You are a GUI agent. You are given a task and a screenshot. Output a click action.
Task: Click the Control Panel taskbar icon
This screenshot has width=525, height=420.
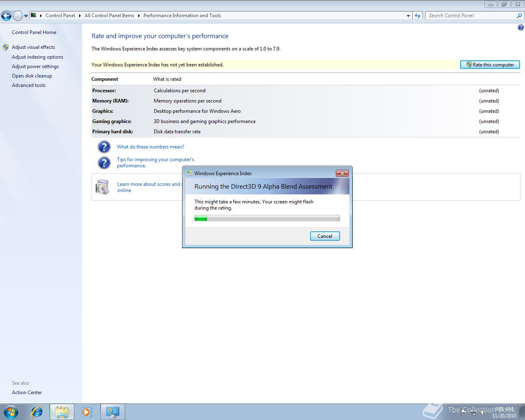(112, 412)
